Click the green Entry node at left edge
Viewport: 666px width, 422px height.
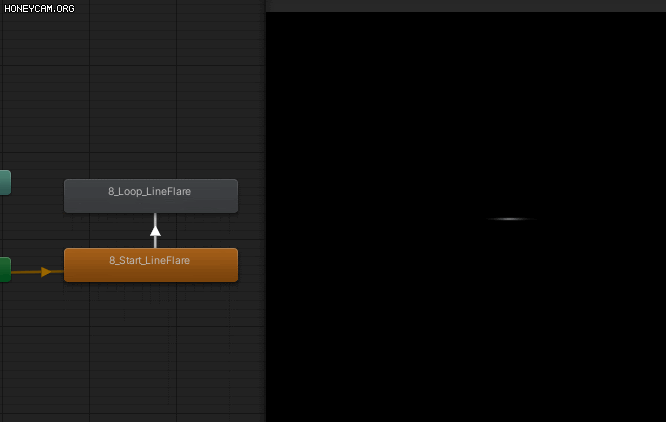pos(5,269)
